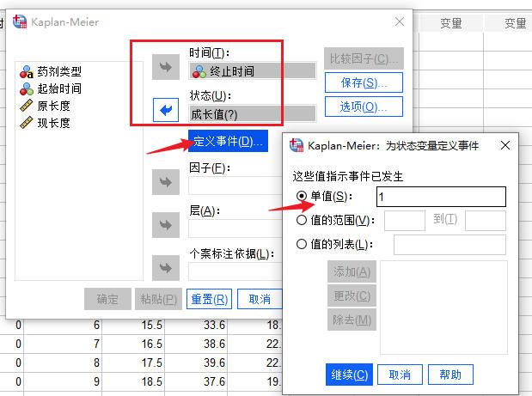Screen dimensions: 532x396
Task: Click the arrow button beside the 层 field
Action: (x=166, y=225)
